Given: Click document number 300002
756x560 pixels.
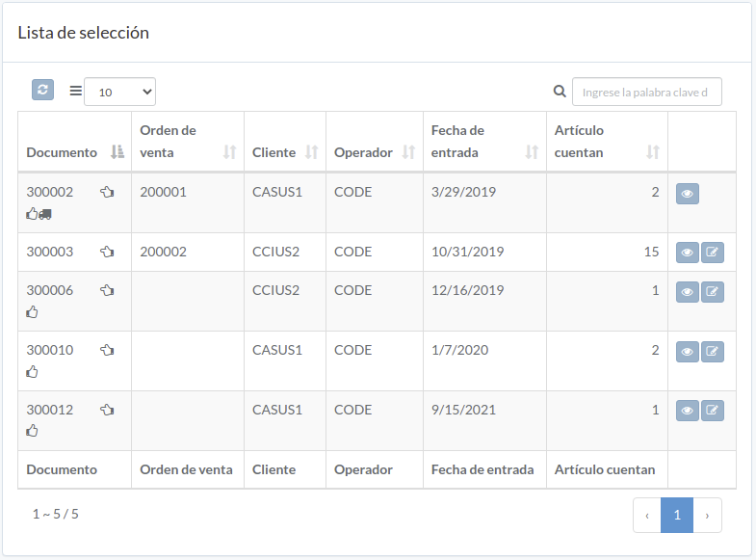Looking at the screenshot, I should 50,192.
